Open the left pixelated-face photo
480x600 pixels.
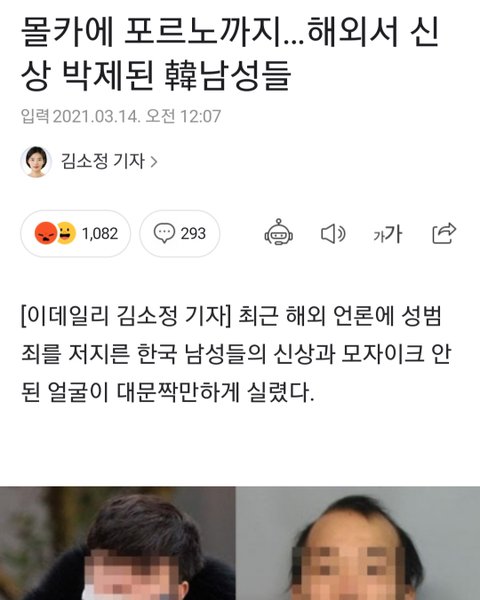(118, 543)
